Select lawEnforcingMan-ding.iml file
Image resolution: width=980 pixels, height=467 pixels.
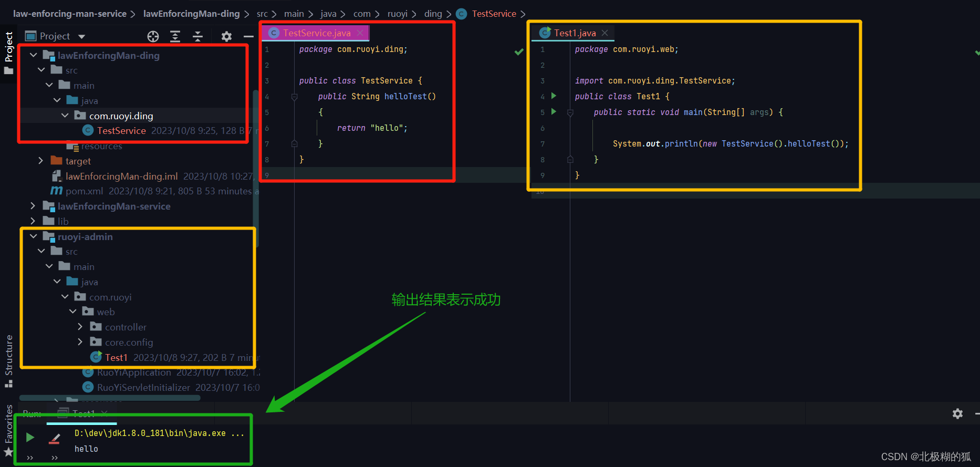(x=121, y=176)
